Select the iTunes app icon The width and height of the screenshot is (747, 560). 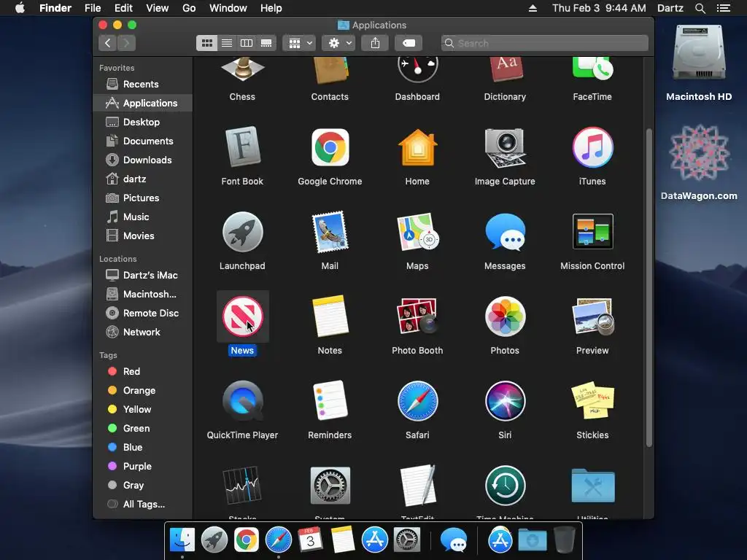pos(592,147)
